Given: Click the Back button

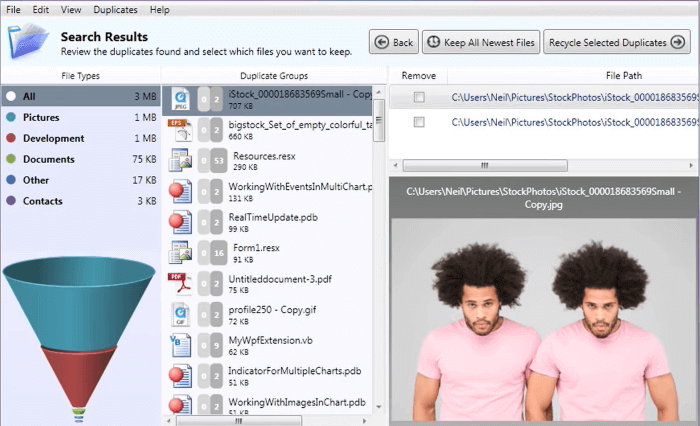Looking at the screenshot, I should [394, 42].
